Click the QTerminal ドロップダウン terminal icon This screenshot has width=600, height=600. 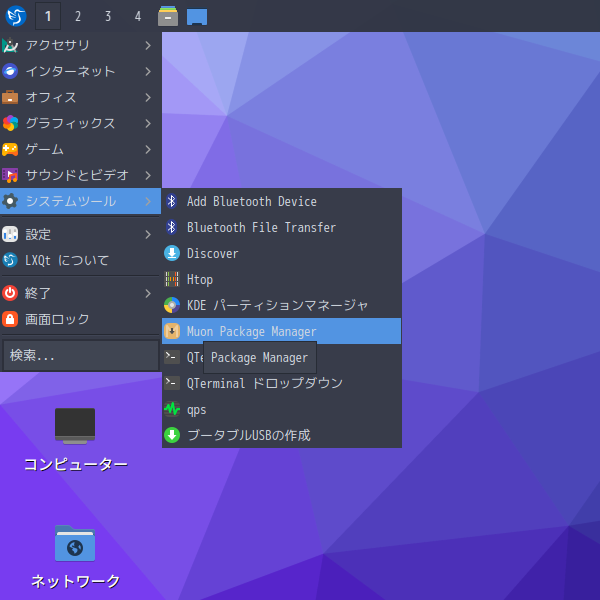(x=172, y=383)
